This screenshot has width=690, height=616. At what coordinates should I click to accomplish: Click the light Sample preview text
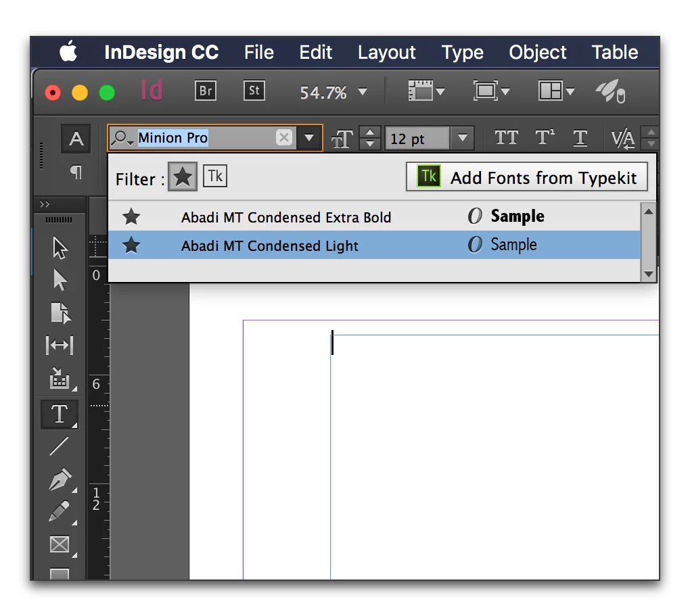coord(513,245)
